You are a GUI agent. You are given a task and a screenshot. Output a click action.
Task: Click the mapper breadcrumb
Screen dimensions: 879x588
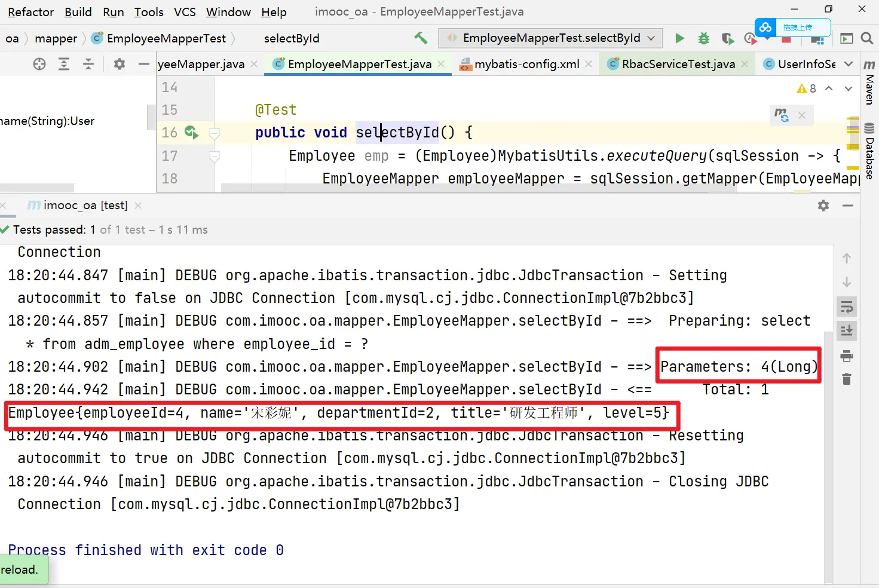[56, 39]
